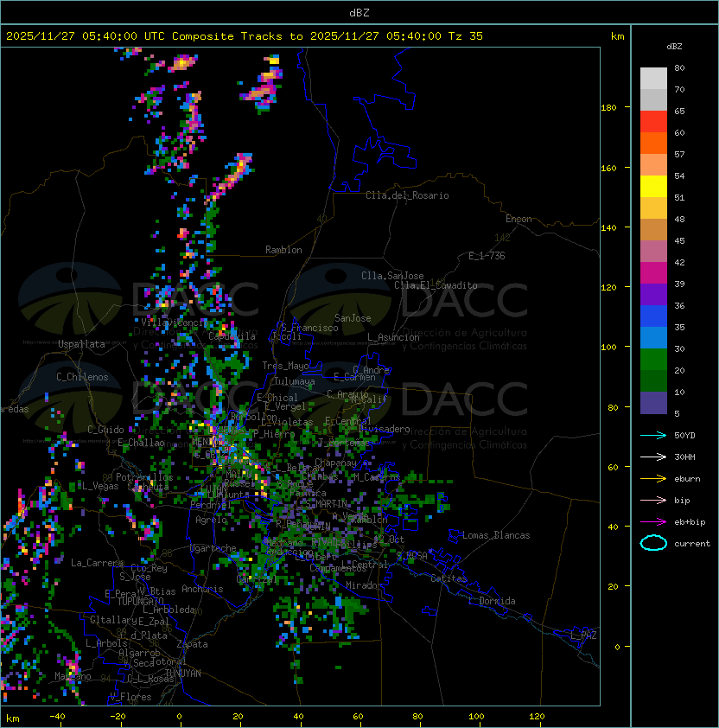Click the 'V_Flores' map label
The width and height of the screenshot is (719, 728).
point(130,697)
